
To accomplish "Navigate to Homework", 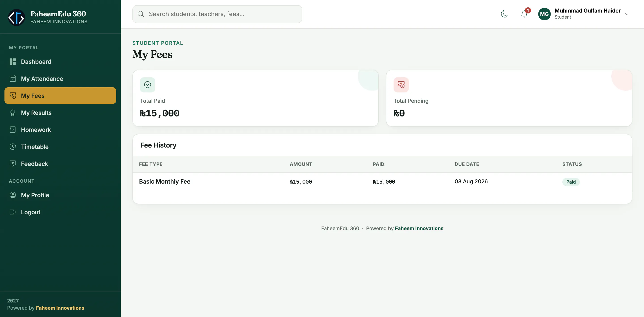I will point(60,130).
